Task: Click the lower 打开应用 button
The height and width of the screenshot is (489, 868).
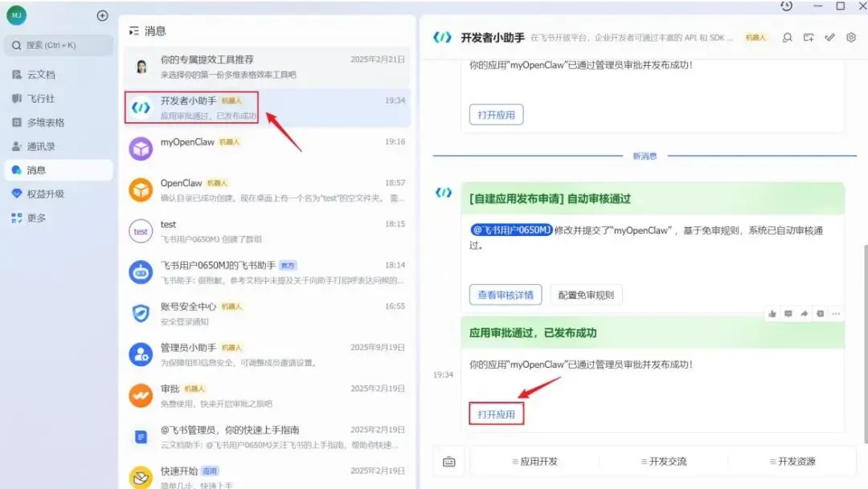Action: coord(496,414)
